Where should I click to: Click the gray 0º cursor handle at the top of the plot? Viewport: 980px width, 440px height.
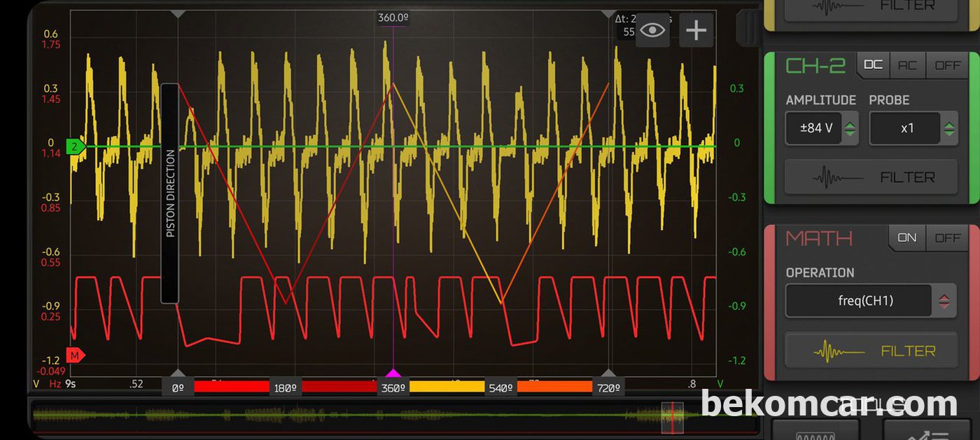[x=178, y=13]
